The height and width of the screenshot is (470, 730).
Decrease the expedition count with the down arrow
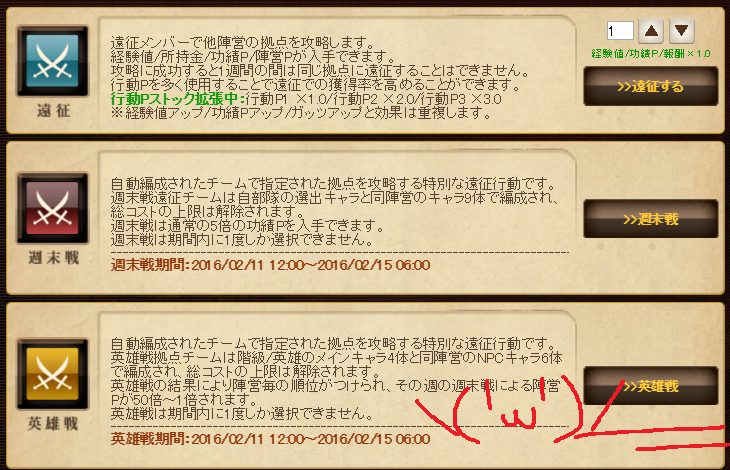[x=682, y=31]
